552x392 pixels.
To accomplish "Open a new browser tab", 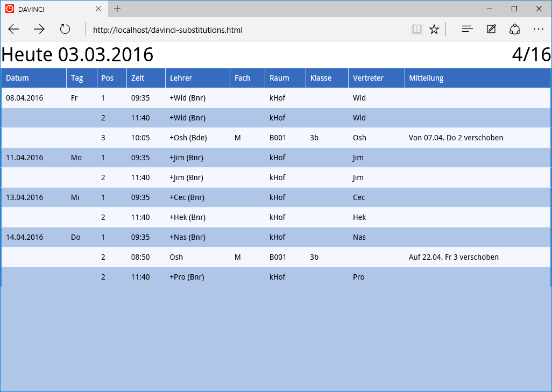I will click(117, 9).
